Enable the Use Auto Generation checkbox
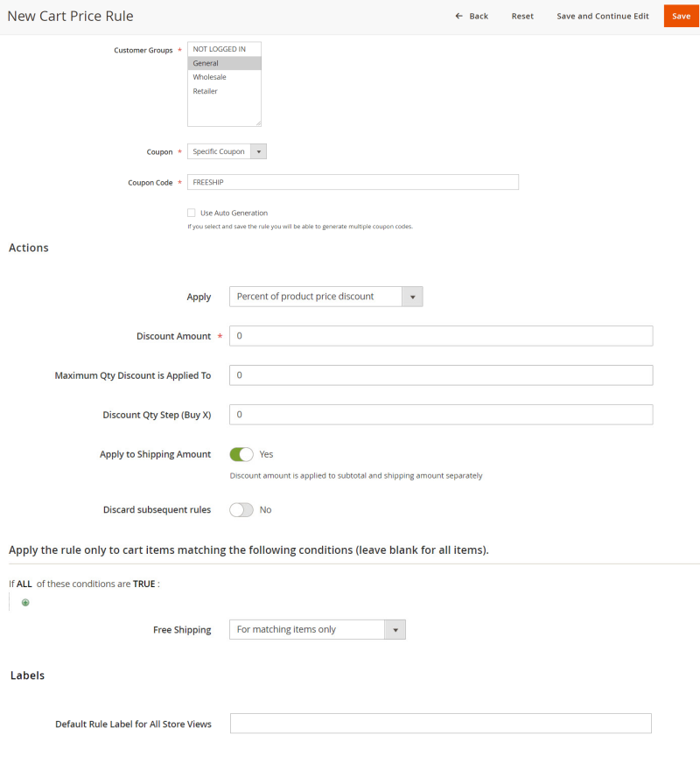This screenshot has width=700, height=763. [191, 213]
